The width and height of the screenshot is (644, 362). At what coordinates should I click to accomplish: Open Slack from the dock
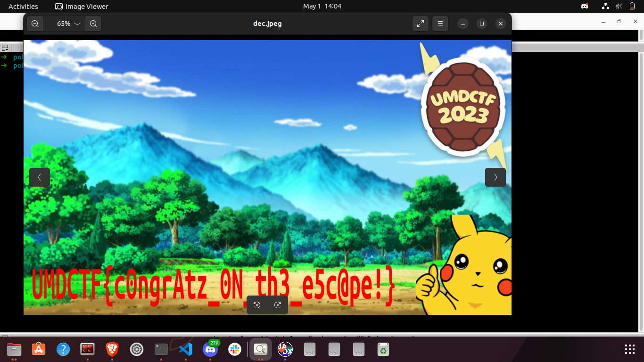coord(235,349)
